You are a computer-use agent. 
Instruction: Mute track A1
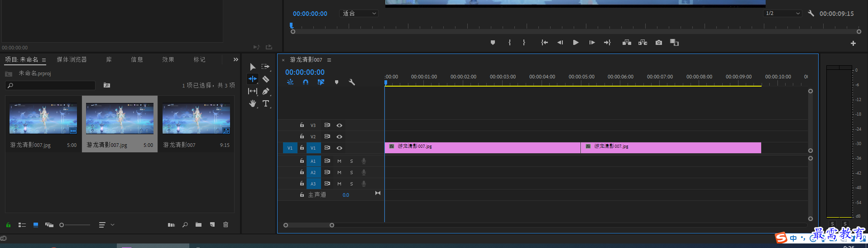pos(339,161)
